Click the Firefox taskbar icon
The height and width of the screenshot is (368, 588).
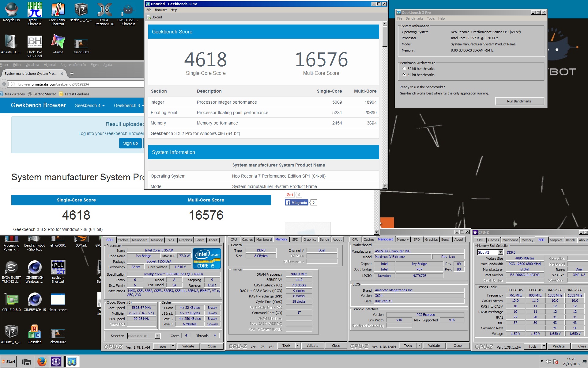coord(42,362)
